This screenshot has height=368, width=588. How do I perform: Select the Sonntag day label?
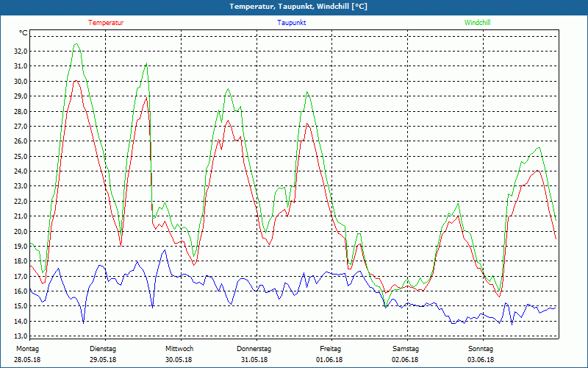481,349
